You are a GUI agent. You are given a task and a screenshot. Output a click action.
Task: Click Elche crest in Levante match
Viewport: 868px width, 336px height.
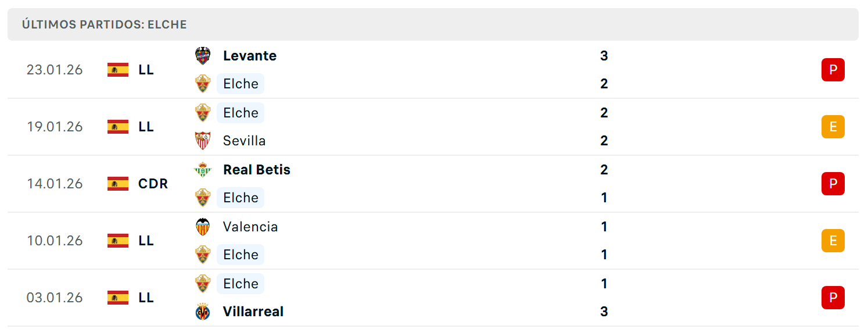202,84
